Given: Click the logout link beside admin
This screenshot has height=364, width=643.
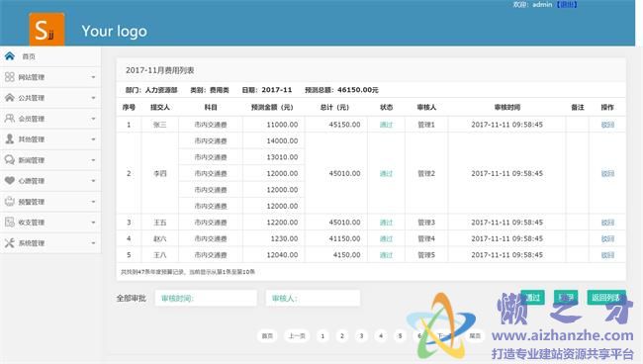Looking at the screenshot, I should 566,5.
